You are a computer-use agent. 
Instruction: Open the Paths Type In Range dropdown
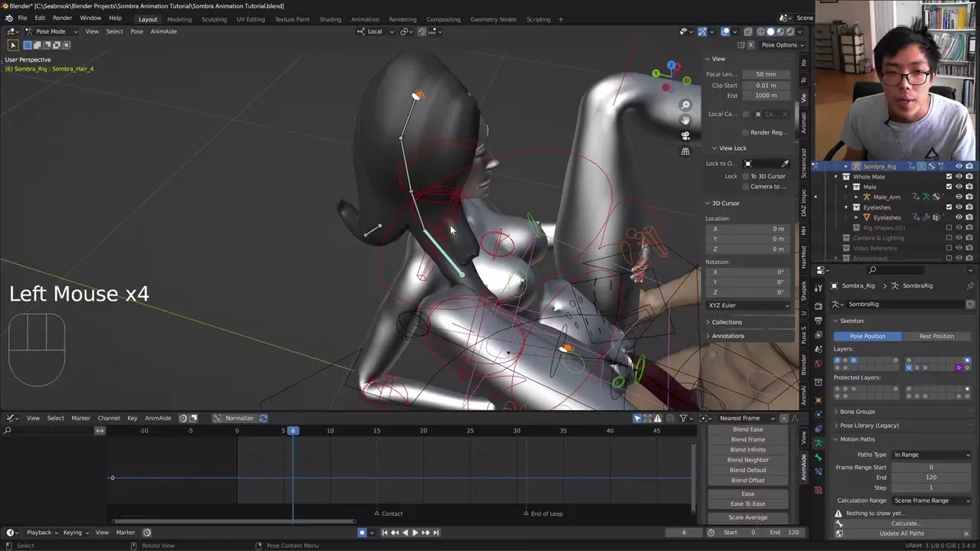click(931, 455)
